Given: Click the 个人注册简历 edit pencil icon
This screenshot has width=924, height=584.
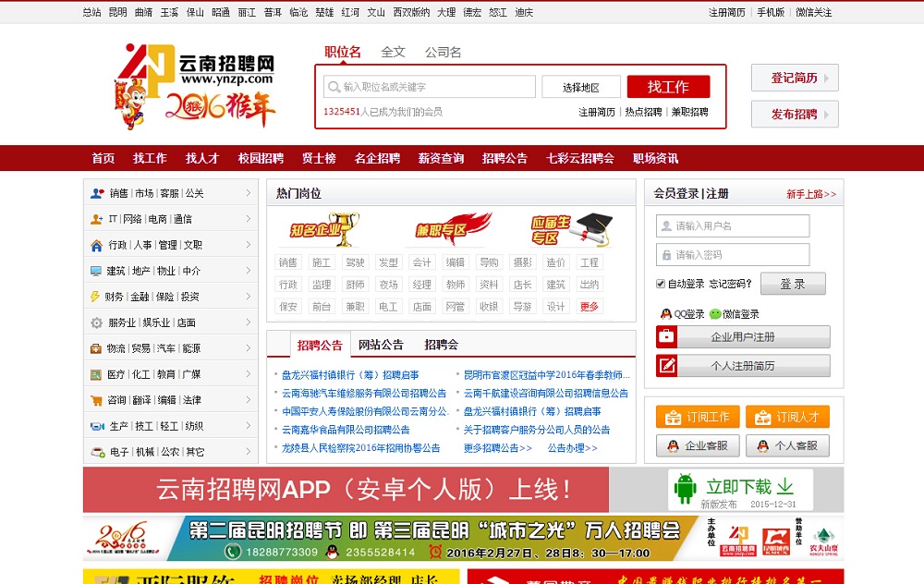Looking at the screenshot, I should point(666,366).
